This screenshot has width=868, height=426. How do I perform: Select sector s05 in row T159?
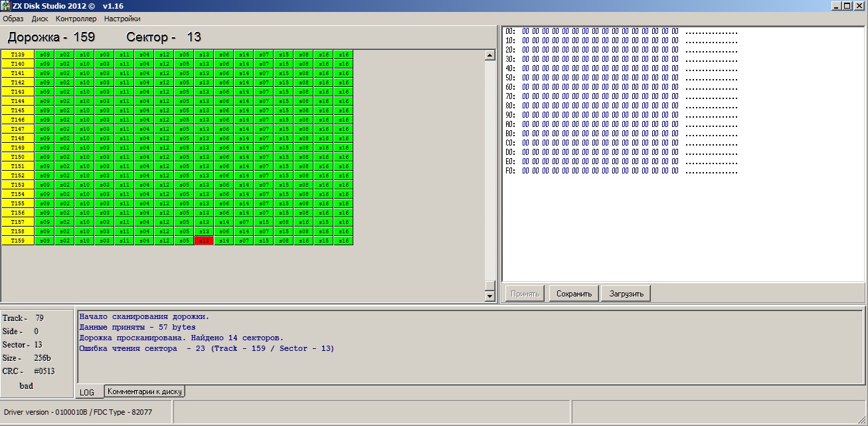point(184,241)
